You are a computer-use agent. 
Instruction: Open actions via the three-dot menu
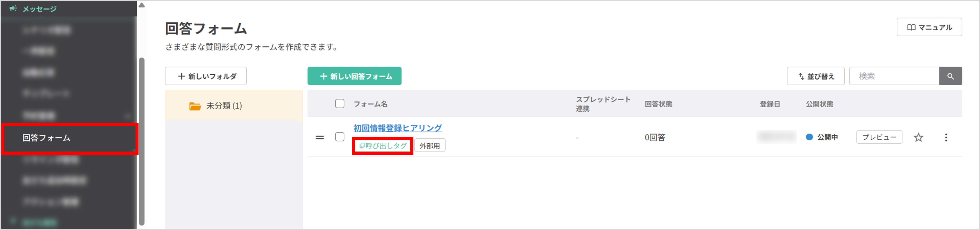point(946,138)
